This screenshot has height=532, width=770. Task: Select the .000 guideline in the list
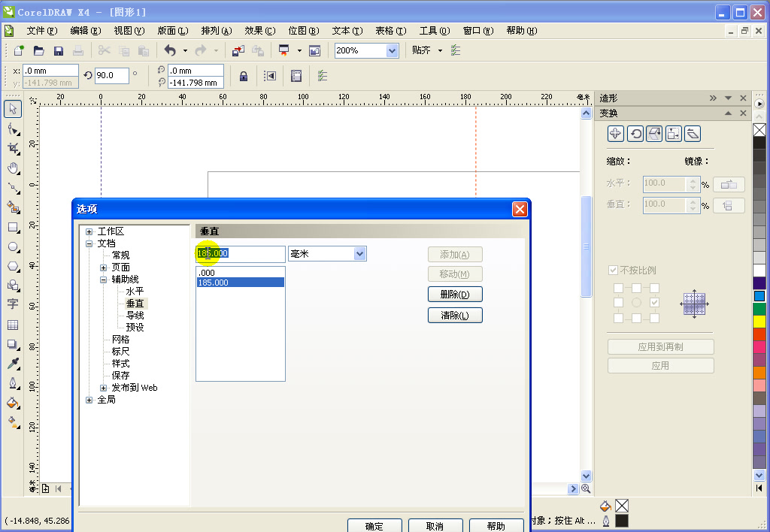click(x=240, y=273)
